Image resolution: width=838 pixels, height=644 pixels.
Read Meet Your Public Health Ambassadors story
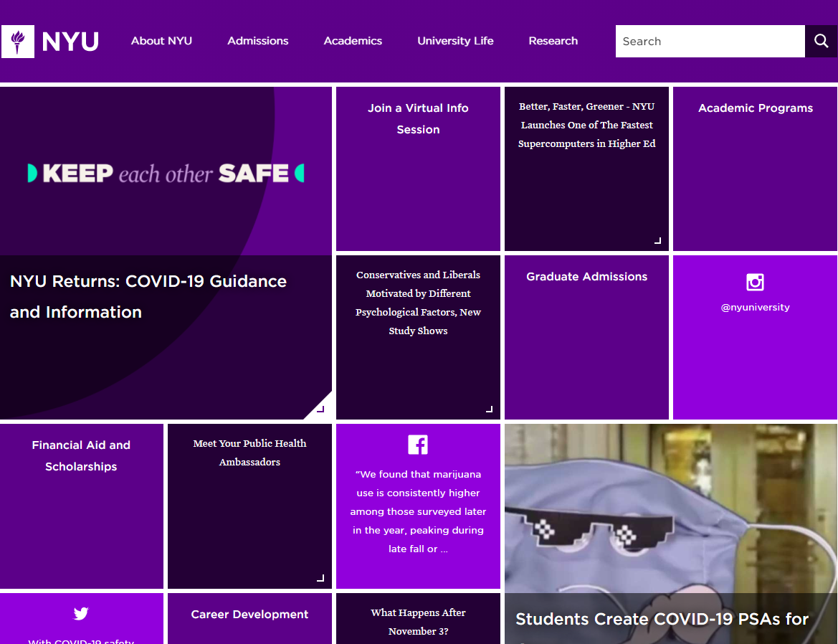249,453
